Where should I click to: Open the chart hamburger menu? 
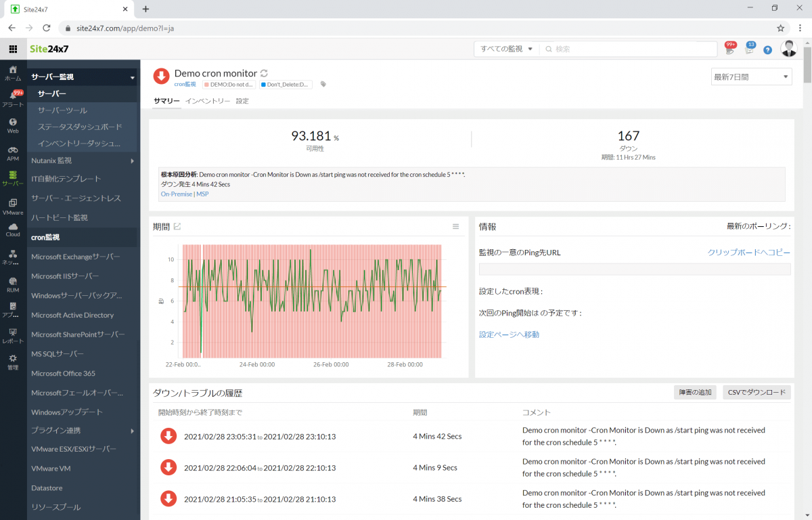(456, 226)
